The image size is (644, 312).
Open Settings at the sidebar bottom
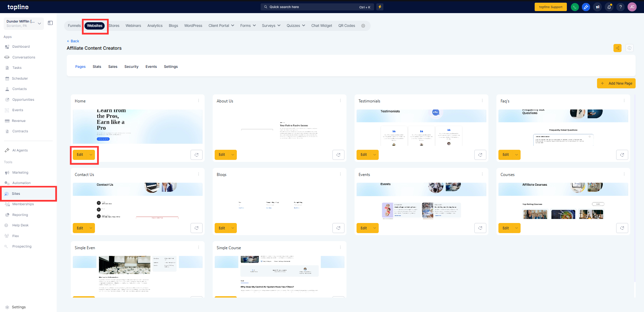click(18, 307)
